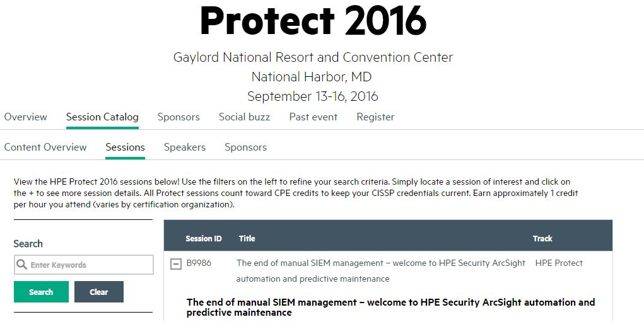
Task: Sort by Title column header
Action: (x=247, y=238)
